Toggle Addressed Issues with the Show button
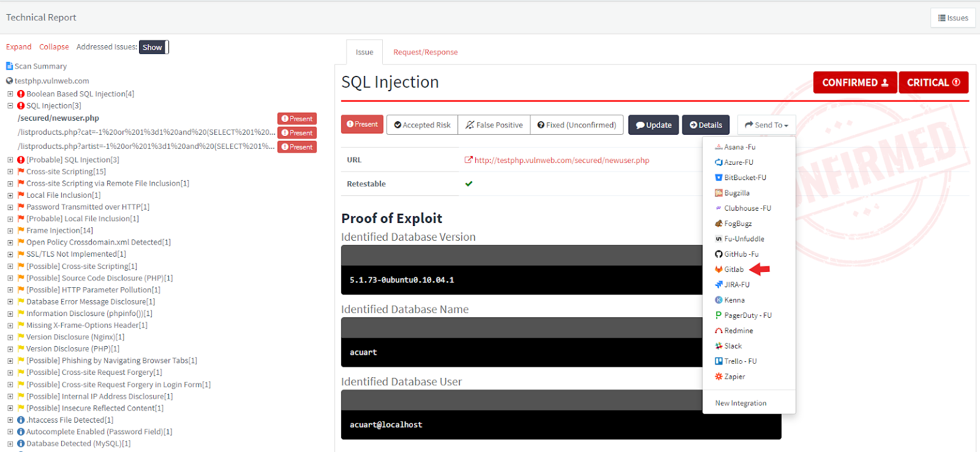This screenshot has width=980, height=452. click(x=153, y=47)
